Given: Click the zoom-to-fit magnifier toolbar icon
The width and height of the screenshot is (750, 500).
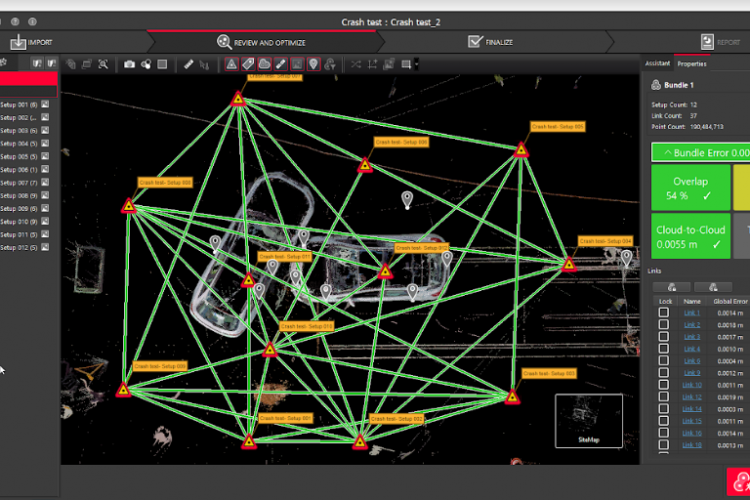Looking at the screenshot, I should point(103,64).
